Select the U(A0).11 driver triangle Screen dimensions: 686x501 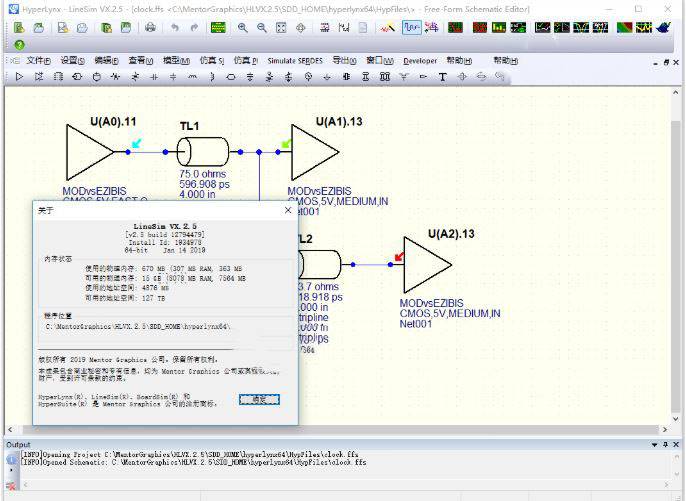[90, 152]
